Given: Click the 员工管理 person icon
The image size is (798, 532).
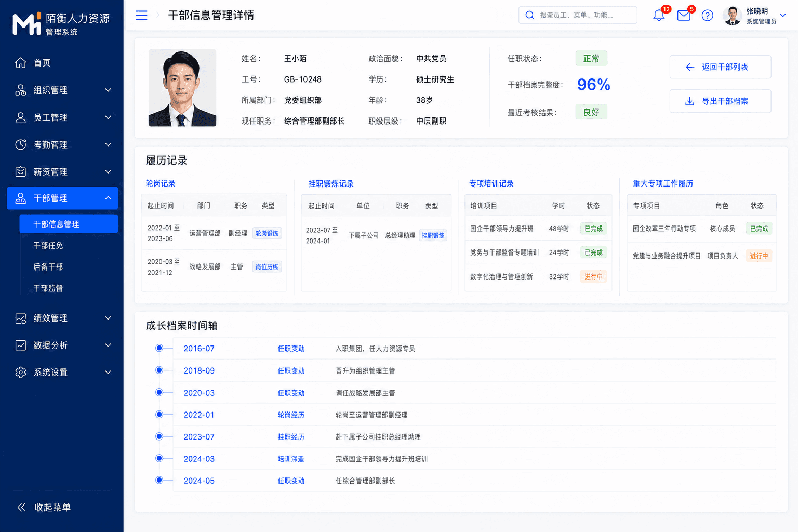Looking at the screenshot, I should coord(21,117).
